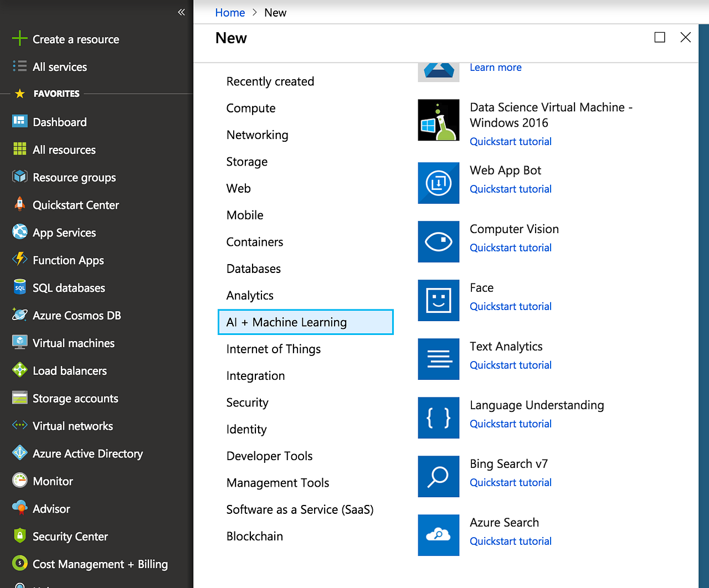Open Function Apps from favorites

coord(68,260)
